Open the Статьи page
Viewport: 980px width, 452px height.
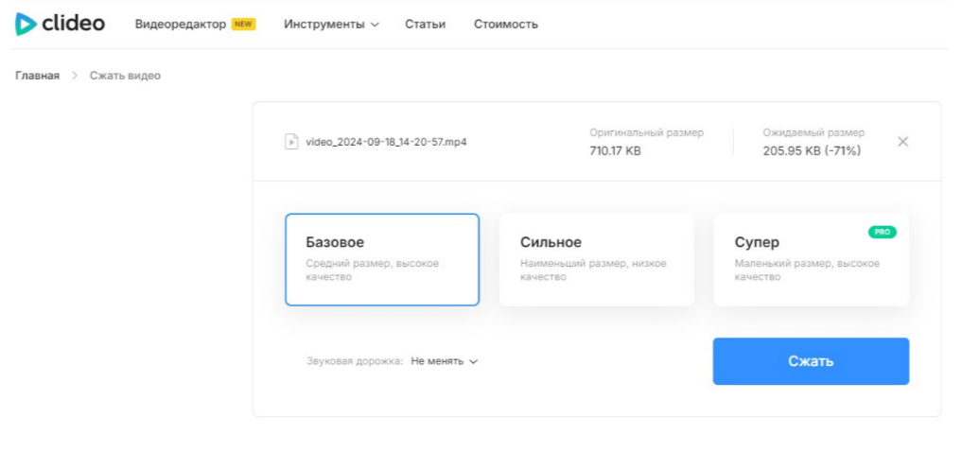[425, 25]
